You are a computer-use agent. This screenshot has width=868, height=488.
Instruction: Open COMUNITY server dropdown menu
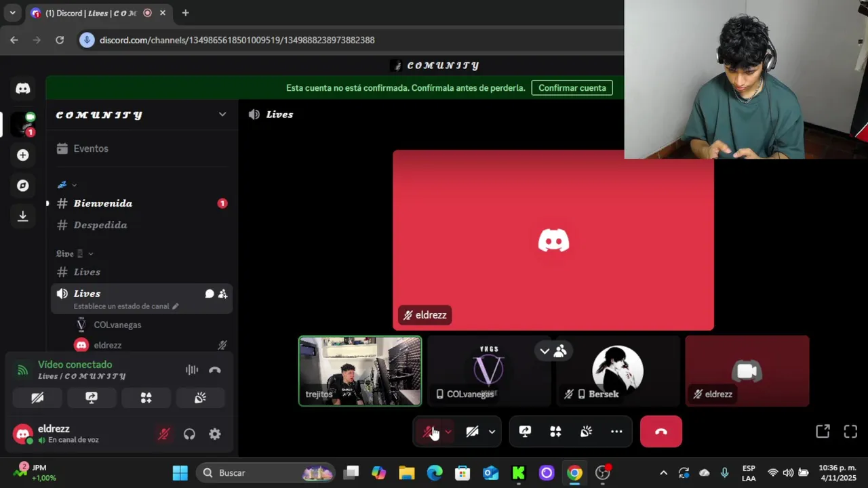point(222,115)
